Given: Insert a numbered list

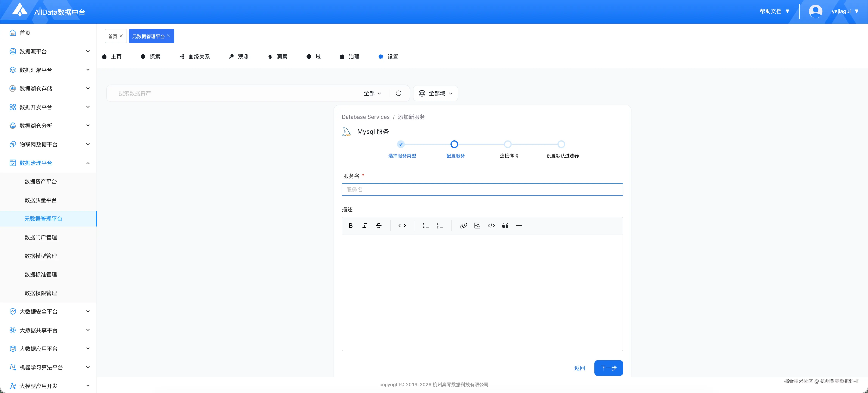Looking at the screenshot, I should click(x=440, y=226).
